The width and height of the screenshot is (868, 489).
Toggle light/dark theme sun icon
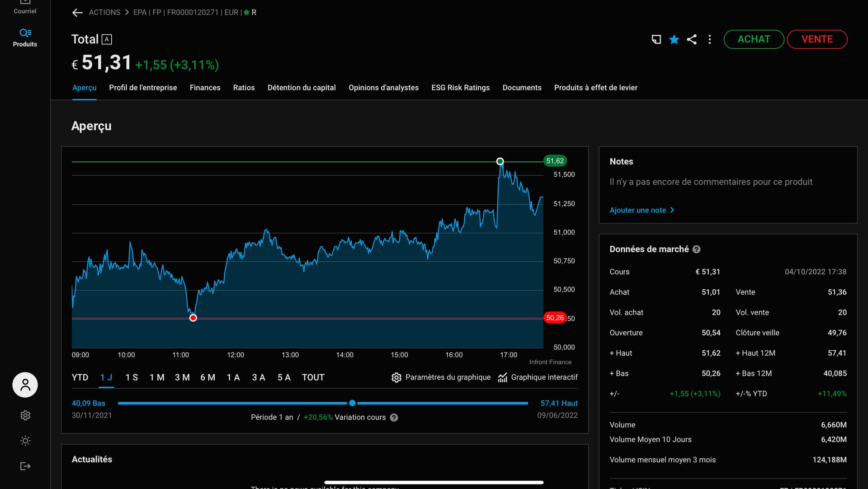tap(25, 441)
